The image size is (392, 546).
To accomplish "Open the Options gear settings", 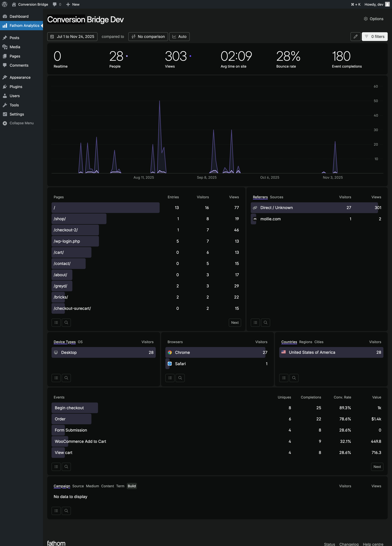I will 373,19.
